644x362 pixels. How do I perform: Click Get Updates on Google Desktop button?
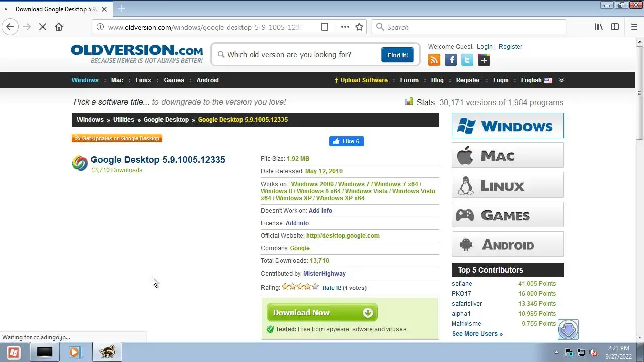pyautogui.click(x=117, y=138)
